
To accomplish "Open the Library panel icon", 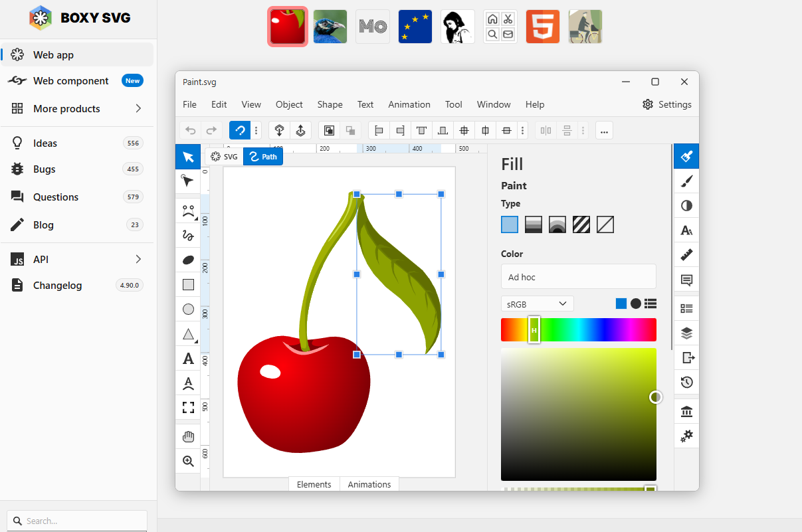I will [686, 412].
